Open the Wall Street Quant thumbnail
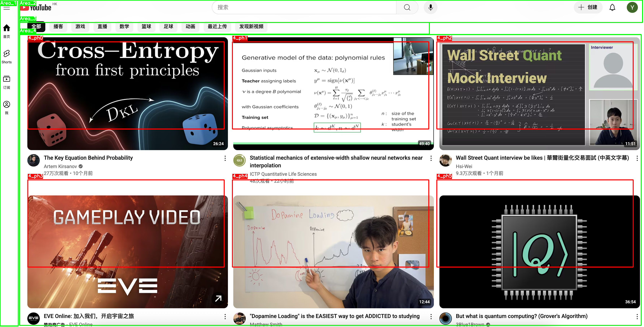 click(x=539, y=94)
